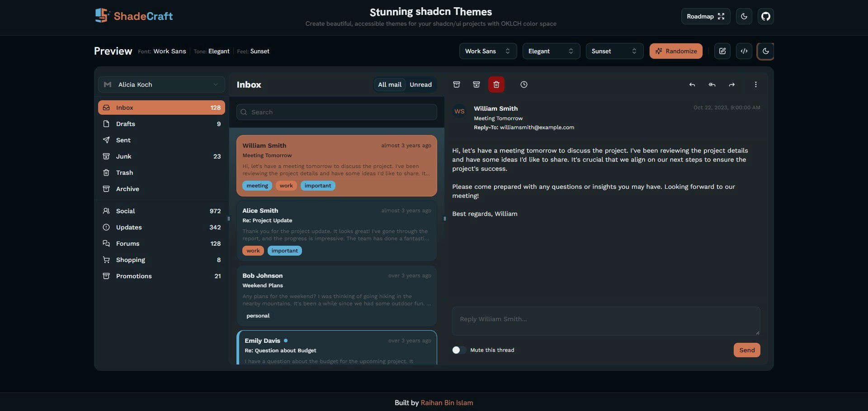The width and height of the screenshot is (868, 411).
Task: Click the Forums chat bubbles icon
Action: pos(106,243)
